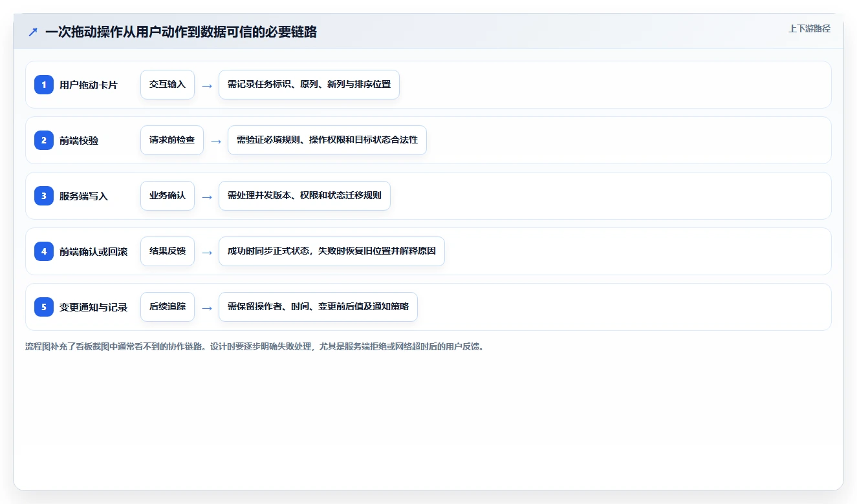Select the 变更通知与记录 step label
Screen dimensions: 857x504
[x=93, y=307]
